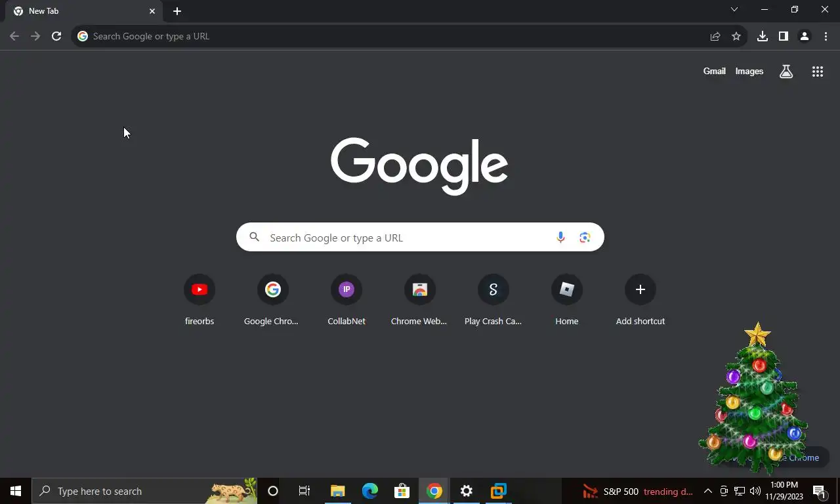Image resolution: width=840 pixels, height=504 pixels.
Task: Open Search Labs flask icon
Action: 786,72
